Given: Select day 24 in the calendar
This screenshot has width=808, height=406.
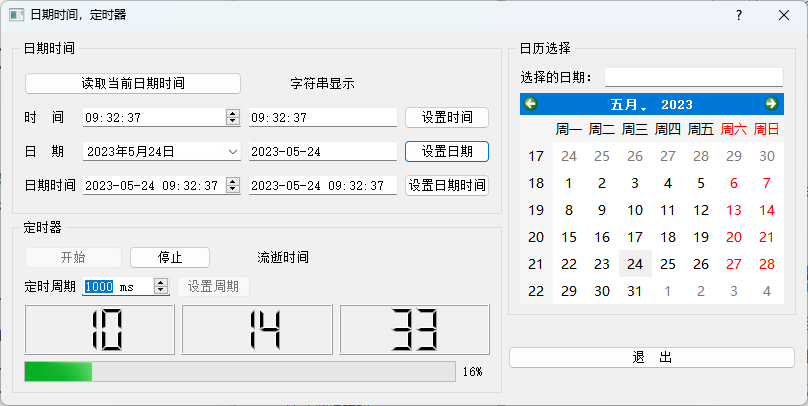Looking at the screenshot, I should tap(635, 264).
